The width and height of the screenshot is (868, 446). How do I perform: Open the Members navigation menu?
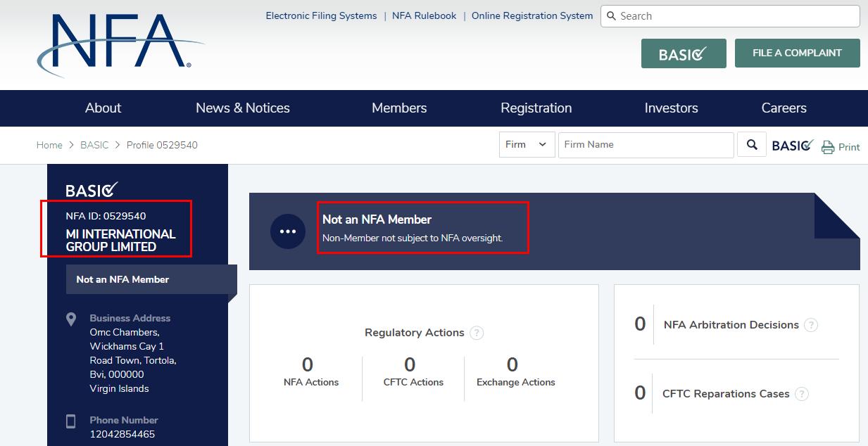tap(399, 108)
